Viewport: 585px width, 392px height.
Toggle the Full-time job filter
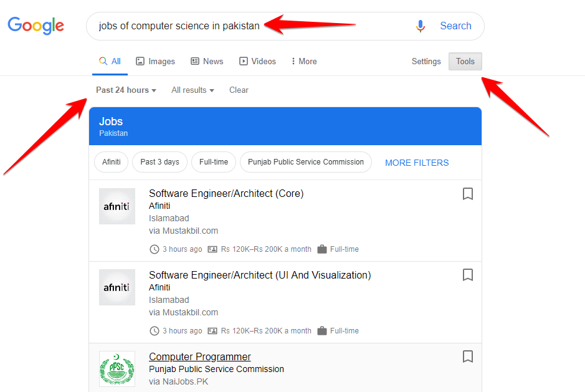213,162
